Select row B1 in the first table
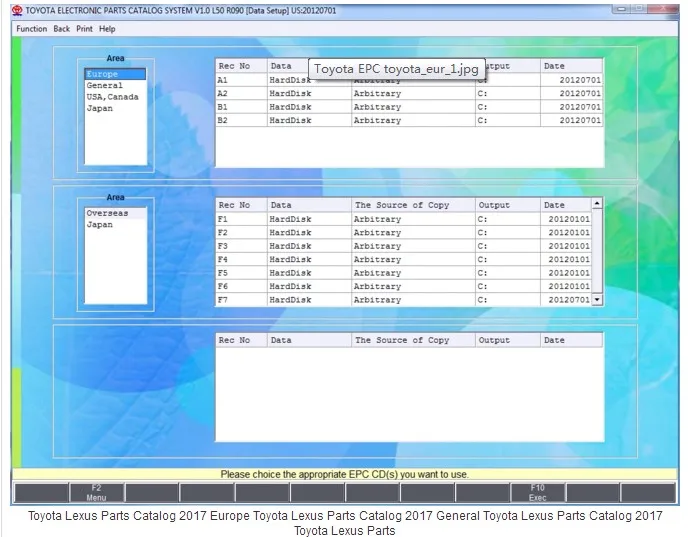 pos(409,107)
